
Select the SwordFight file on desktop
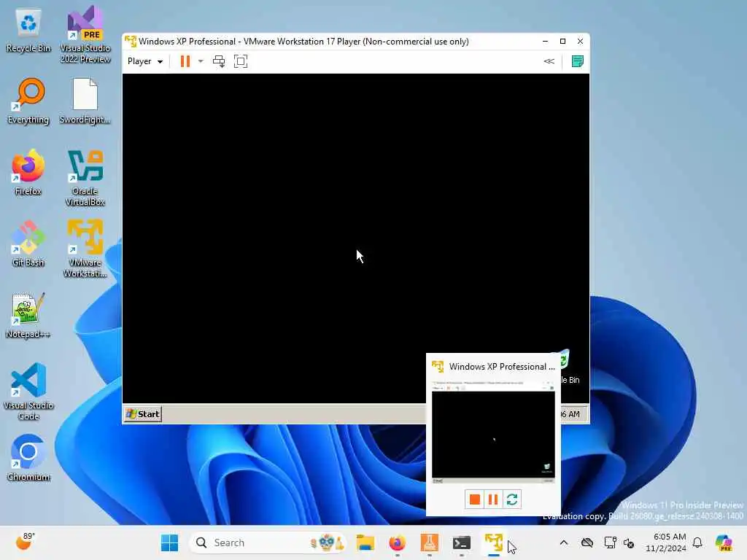(x=85, y=101)
